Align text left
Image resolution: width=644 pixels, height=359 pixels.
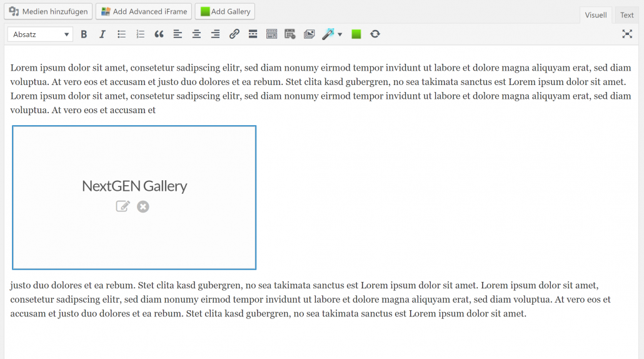point(178,34)
